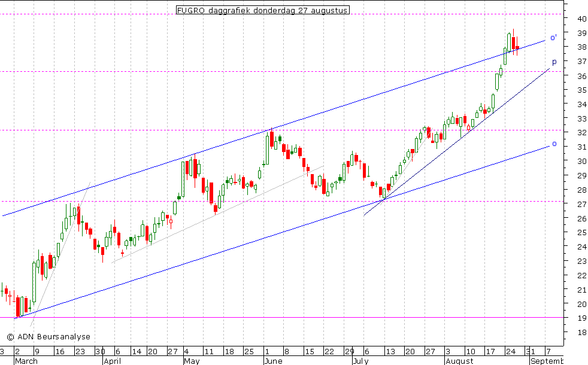588x365 pixels.
Task: Click the tall green candlestick near 39 peak
Action: 509,42
